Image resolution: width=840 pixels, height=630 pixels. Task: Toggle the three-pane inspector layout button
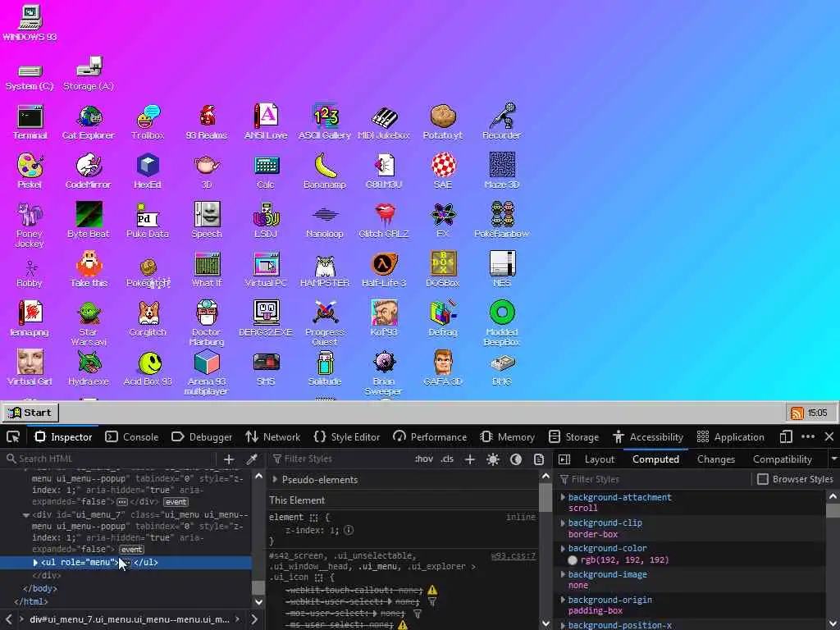[564, 459]
